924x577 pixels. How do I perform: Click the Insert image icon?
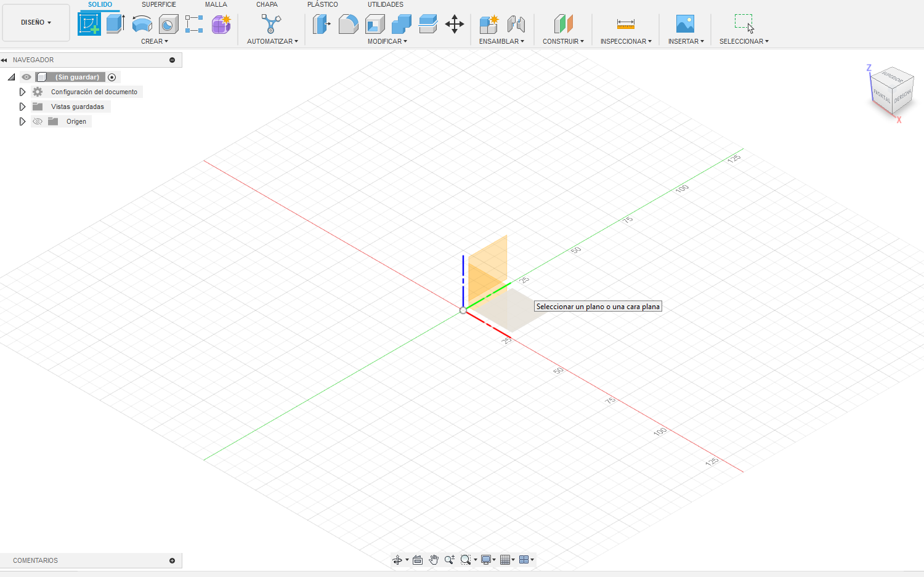(x=685, y=24)
